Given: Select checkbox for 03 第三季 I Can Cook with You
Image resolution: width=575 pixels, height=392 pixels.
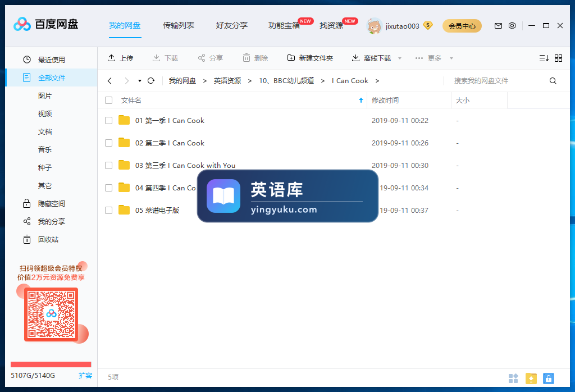Looking at the screenshot, I should (108, 165).
